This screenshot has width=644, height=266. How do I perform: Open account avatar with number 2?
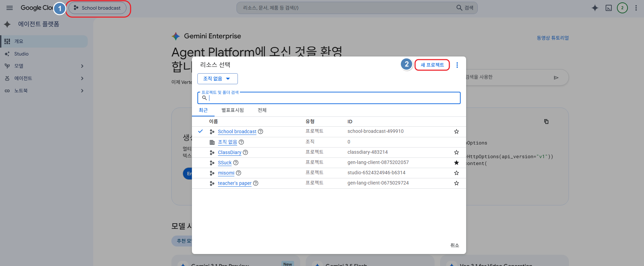[x=622, y=8]
